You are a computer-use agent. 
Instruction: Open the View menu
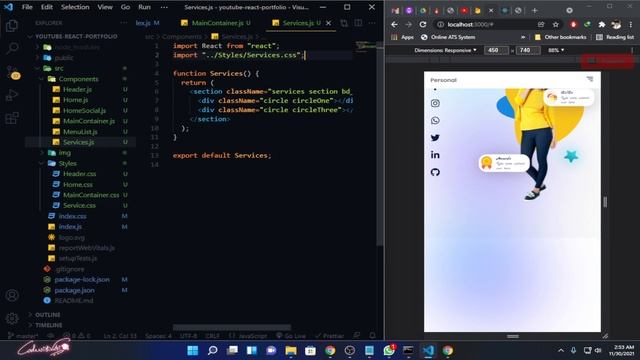tap(105, 7)
